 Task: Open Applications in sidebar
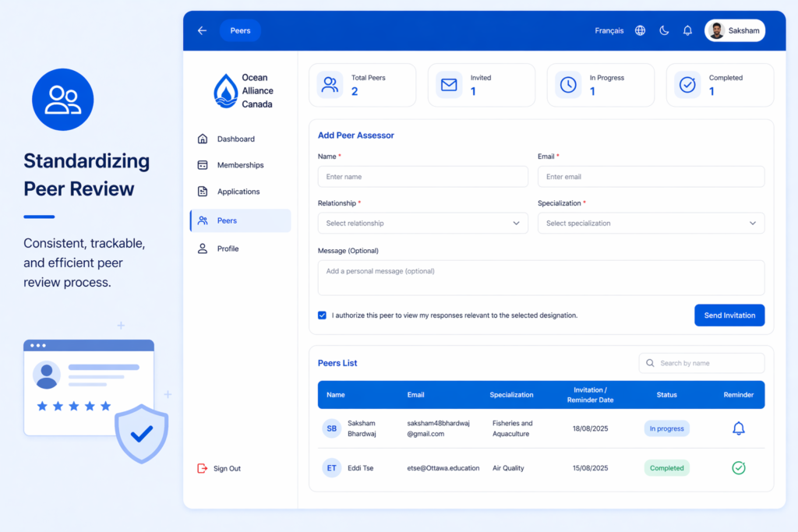click(238, 192)
